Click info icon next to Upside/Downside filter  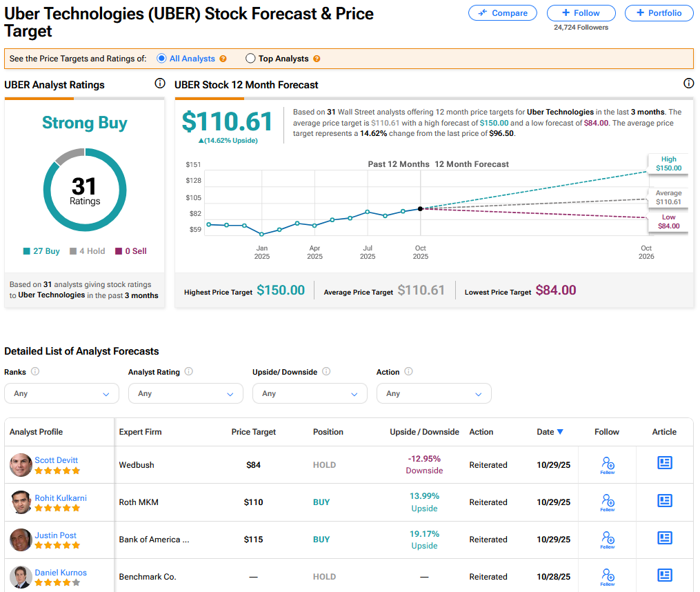(x=326, y=371)
